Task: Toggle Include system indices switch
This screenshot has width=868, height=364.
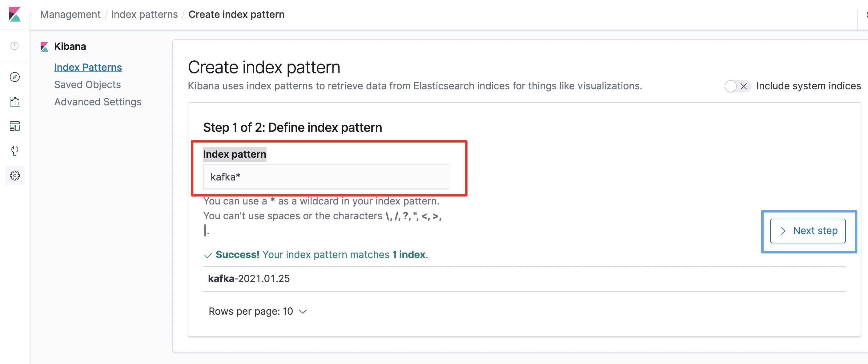Action: pos(737,86)
